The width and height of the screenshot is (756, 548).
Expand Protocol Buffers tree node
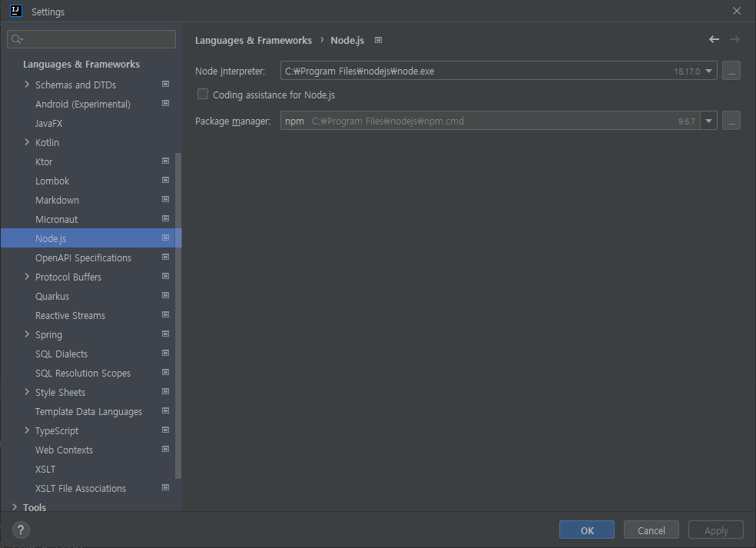click(x=27, y=277)
